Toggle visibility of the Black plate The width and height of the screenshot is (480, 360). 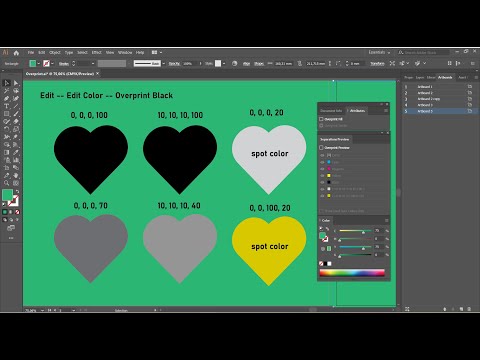pos(322,182)
